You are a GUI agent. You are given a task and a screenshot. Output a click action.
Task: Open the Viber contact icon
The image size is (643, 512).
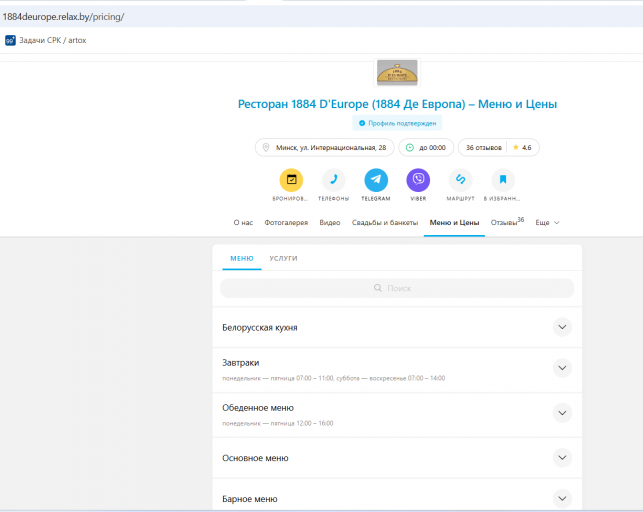pyautogui.click(x=418, y=180)
